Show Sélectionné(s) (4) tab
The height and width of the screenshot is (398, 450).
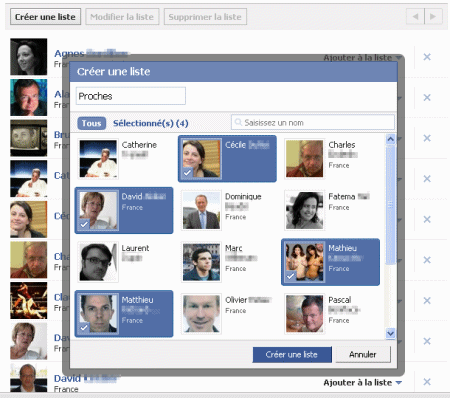pos(151,123)
